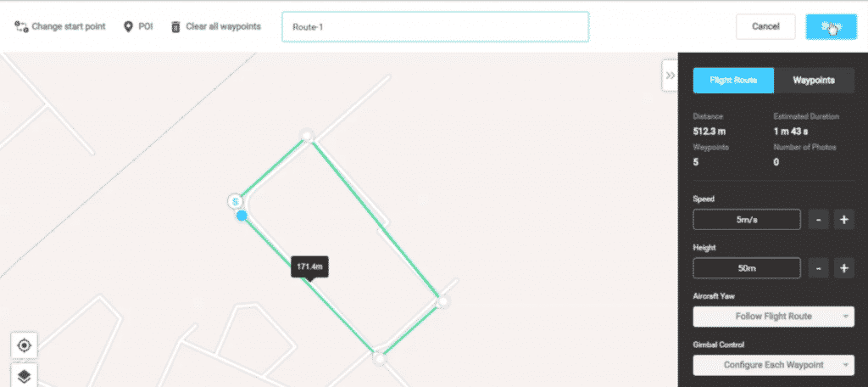Click the Cancel button
The height and width of the screenshot is (387, 868).
click(765, 26)
